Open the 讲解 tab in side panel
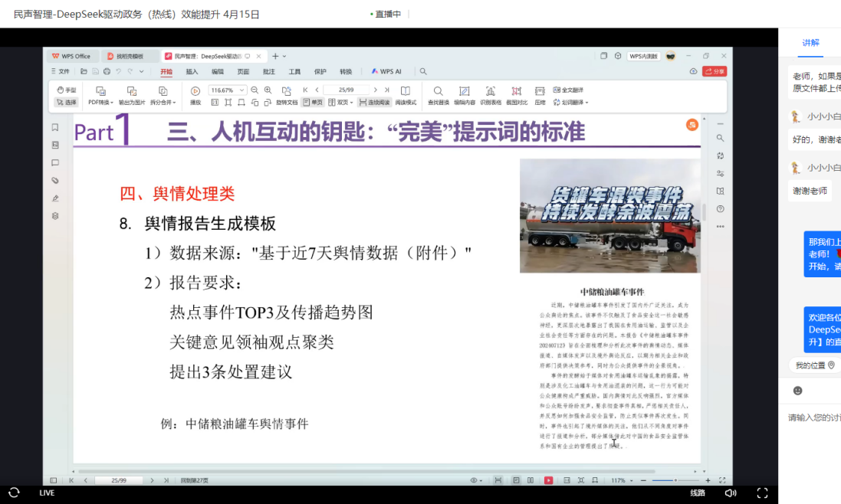This screenshot has height=504, width=841. point(810,43)
